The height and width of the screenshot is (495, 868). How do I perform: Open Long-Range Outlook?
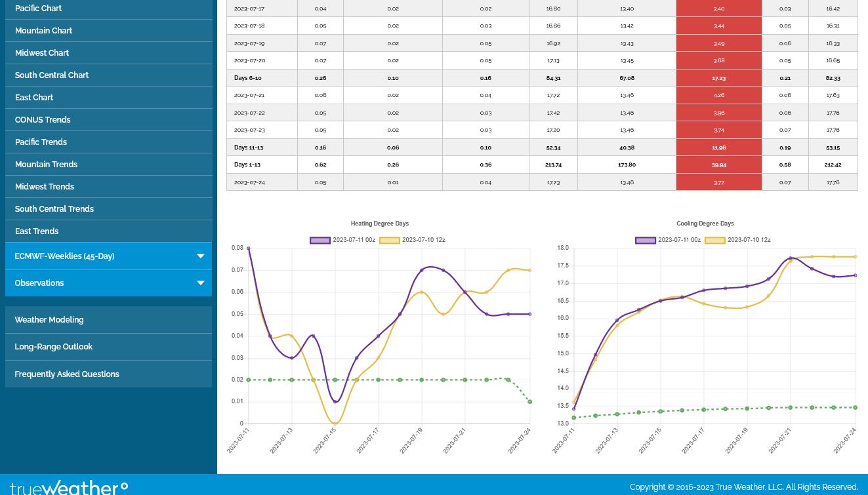click(54, 347)
